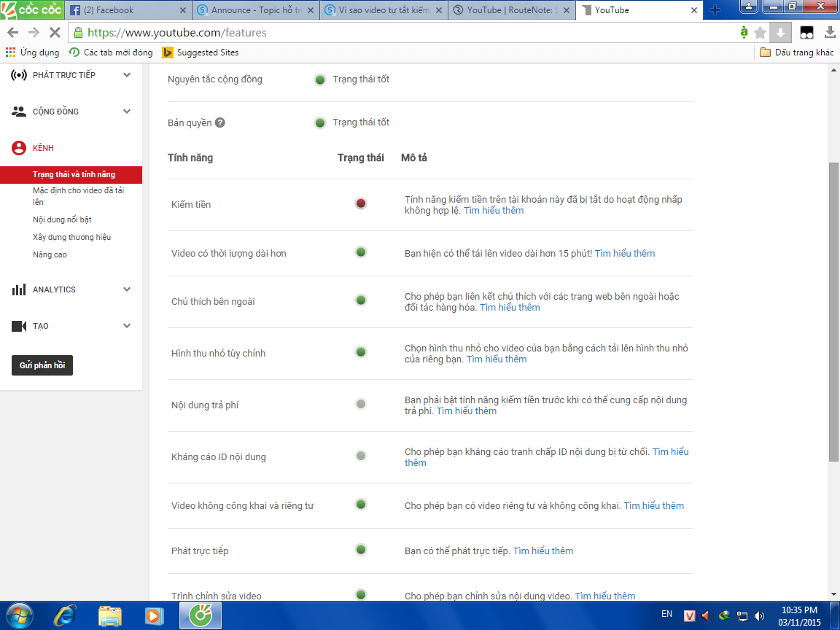Click Tìm hiểu thêm in Kiếm tiền row
Screen dimensions: 840x630
pos(494,211)
